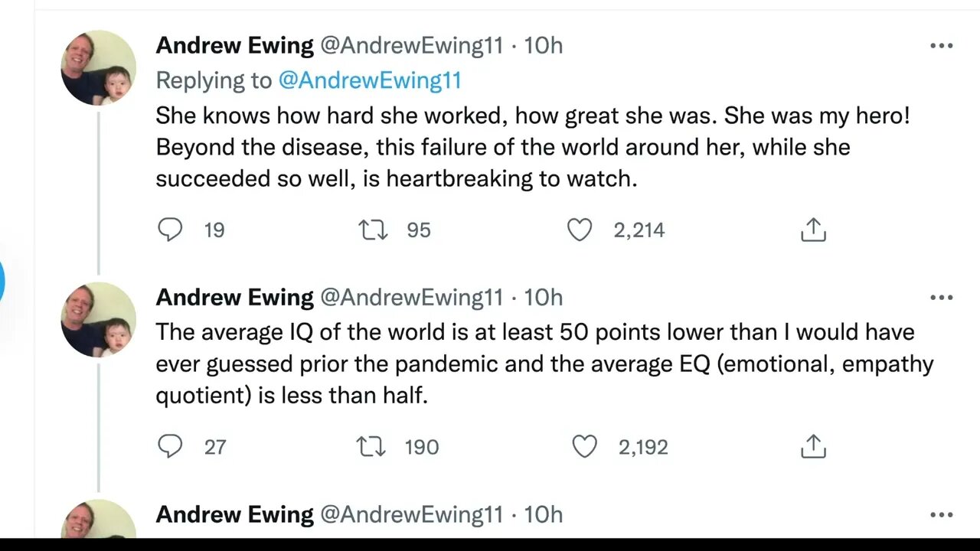Reply to the "She was my hero" tweet
Image resolution: width=980 pixels, height=551 pixels.
point(170,230)
